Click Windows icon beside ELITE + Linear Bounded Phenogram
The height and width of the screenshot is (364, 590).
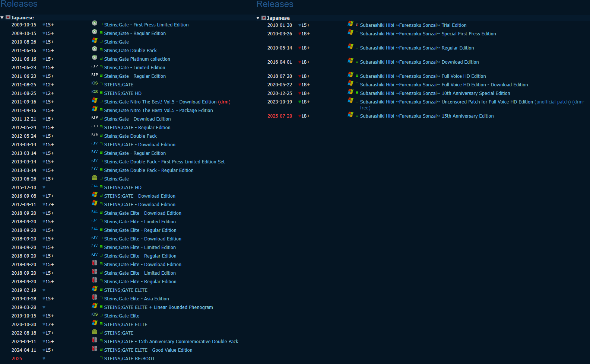95,306
